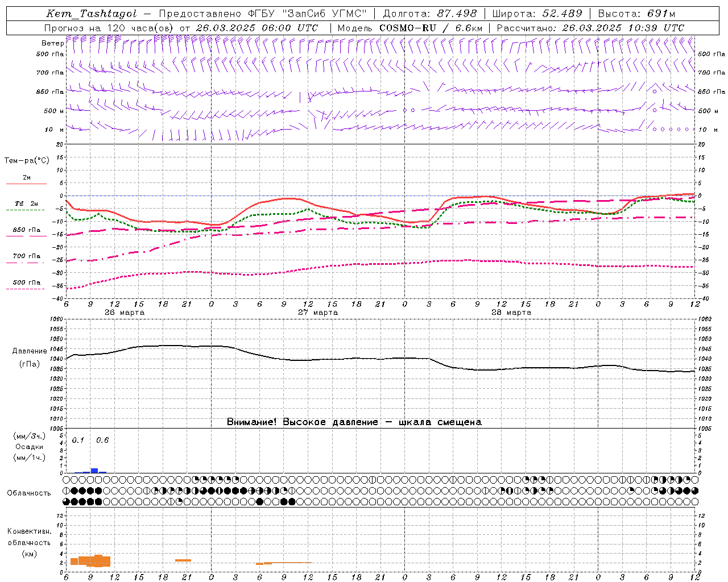Select 'Рассчитано: 26.03.2025 10:39 UTC' text

590,28
